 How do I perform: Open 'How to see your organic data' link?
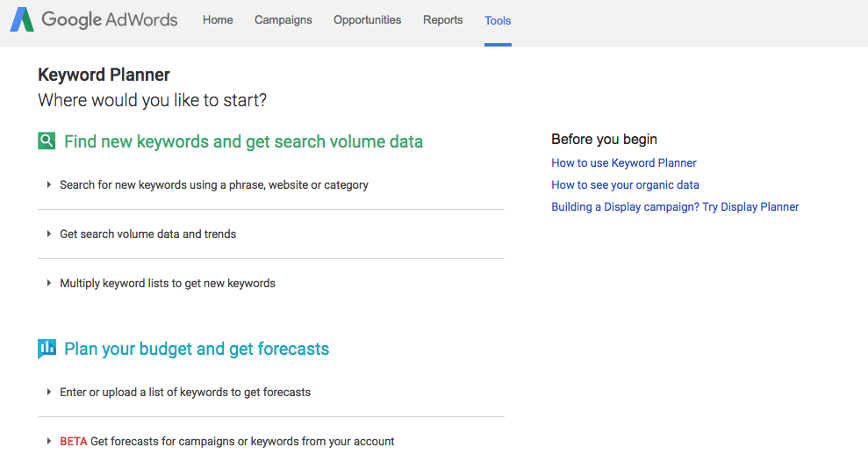[x=625, y=184]
